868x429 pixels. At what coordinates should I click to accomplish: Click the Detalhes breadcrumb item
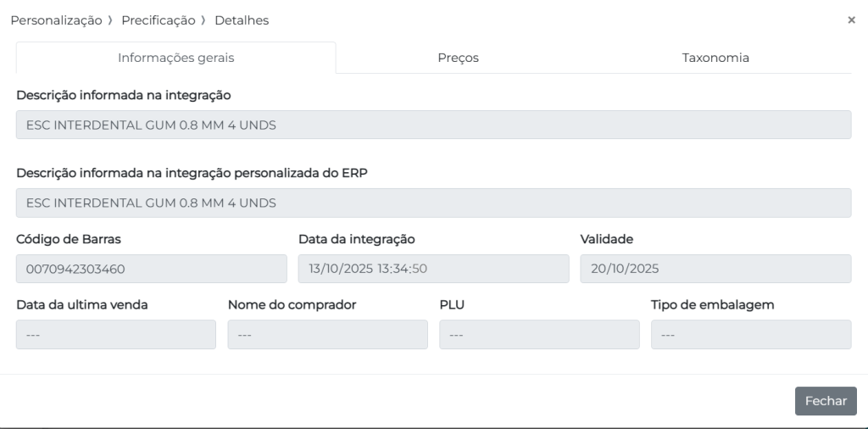(242, 20)
